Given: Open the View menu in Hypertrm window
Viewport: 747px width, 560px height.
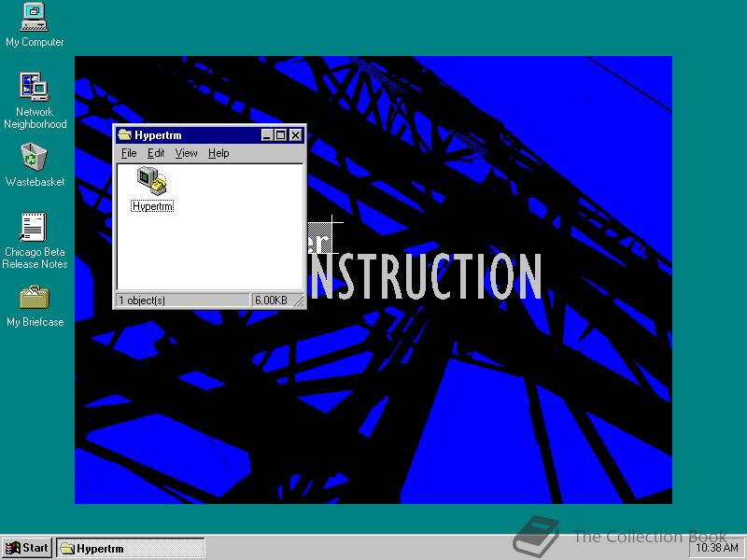Looking at the screenshot, I should [x=186, y=153].
